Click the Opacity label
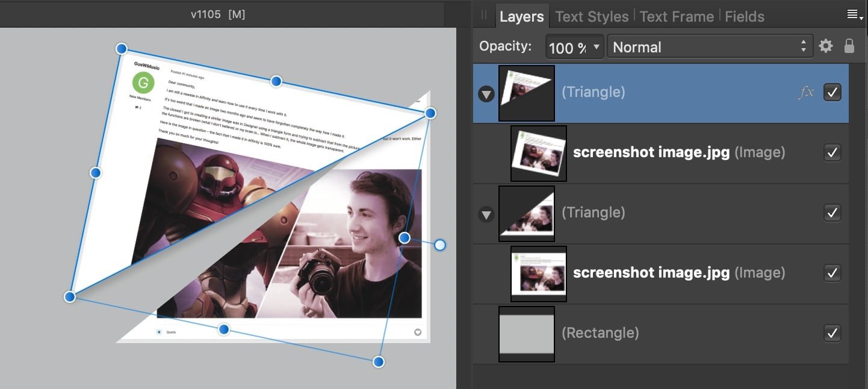This screenshot has height=389, width=868. click(x=506, y=46)
